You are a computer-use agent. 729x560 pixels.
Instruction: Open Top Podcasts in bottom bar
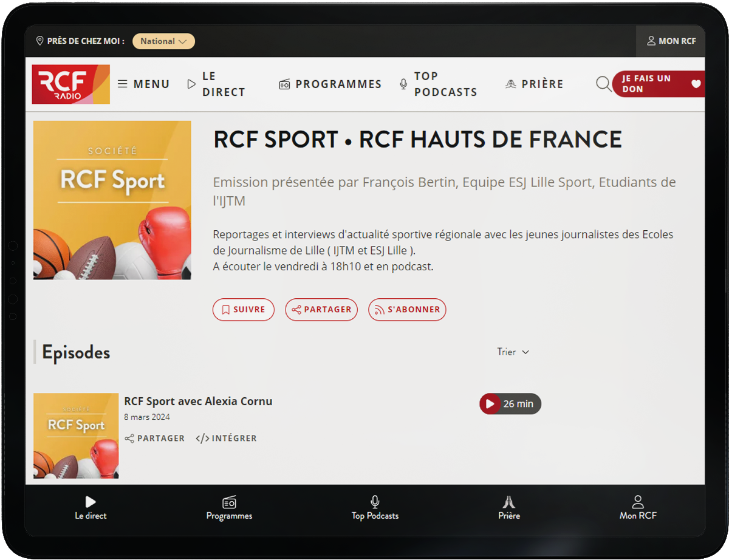click(x=375, y=508)
